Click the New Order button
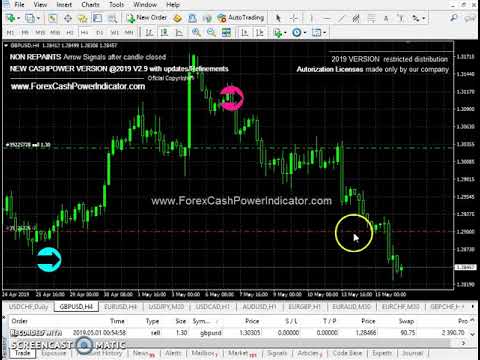 tap(146, 18)
